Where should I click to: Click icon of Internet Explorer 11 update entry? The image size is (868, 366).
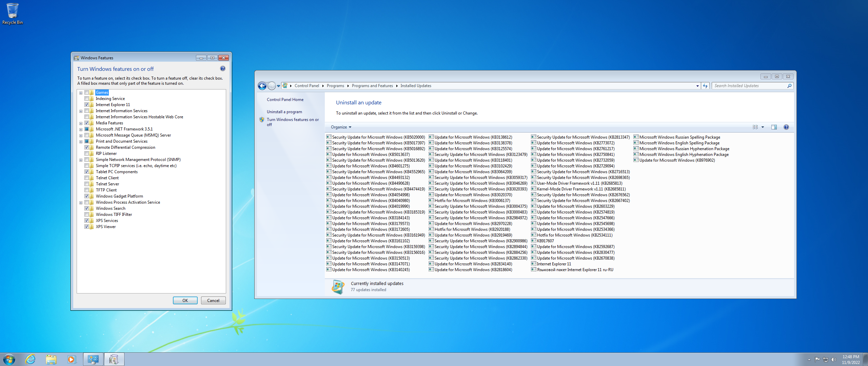click(x=533, y=264)
